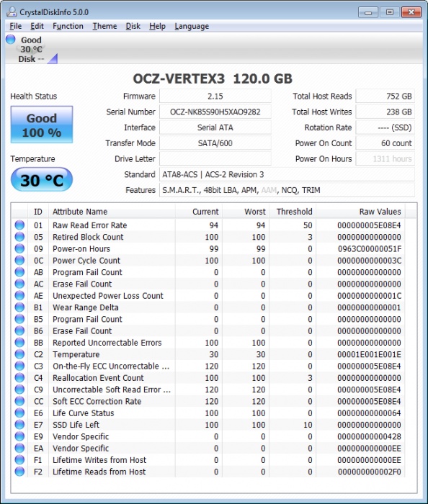Click the status orb for On-the-Fly ECC Uncorrectable

click(x=19, y=366)
